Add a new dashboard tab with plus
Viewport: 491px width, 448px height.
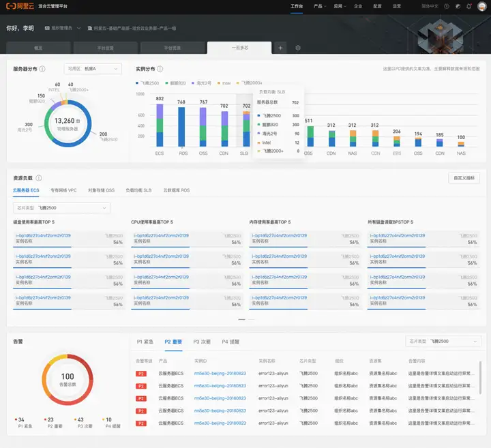280,48
